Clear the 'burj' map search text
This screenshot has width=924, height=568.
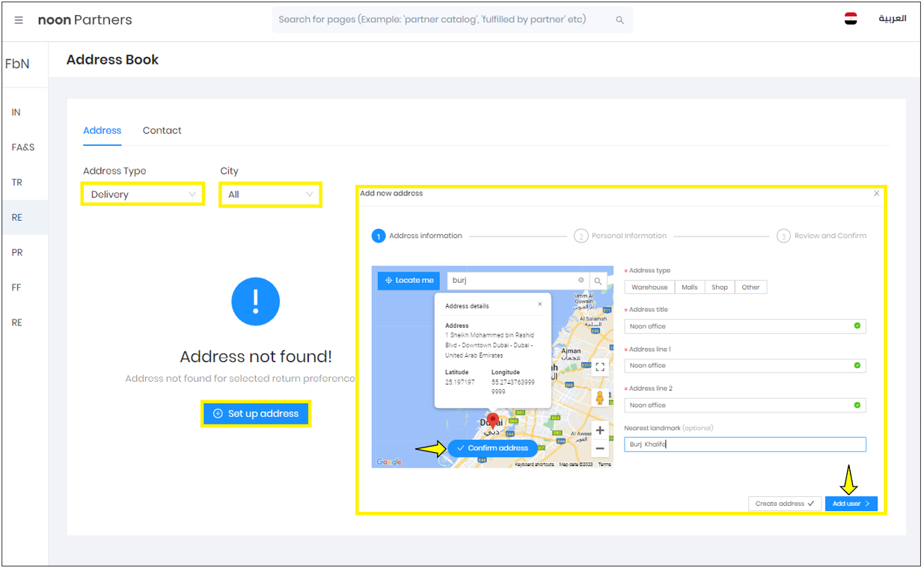(581, 281)
